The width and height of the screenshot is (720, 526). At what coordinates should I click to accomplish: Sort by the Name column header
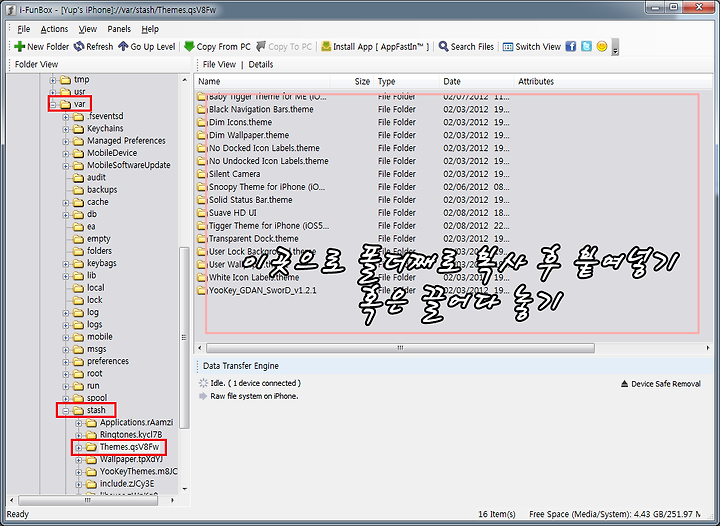click(x=262, y=81)
